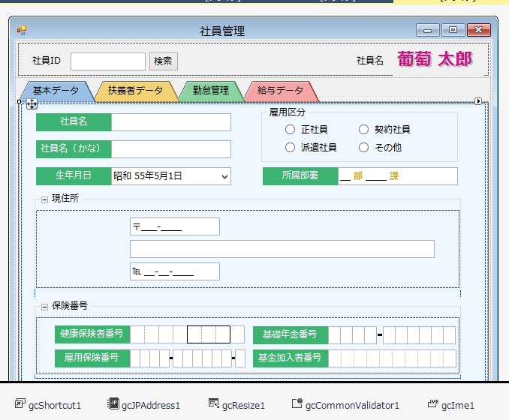Select the 正社員 radio button

tap(290, 130)
